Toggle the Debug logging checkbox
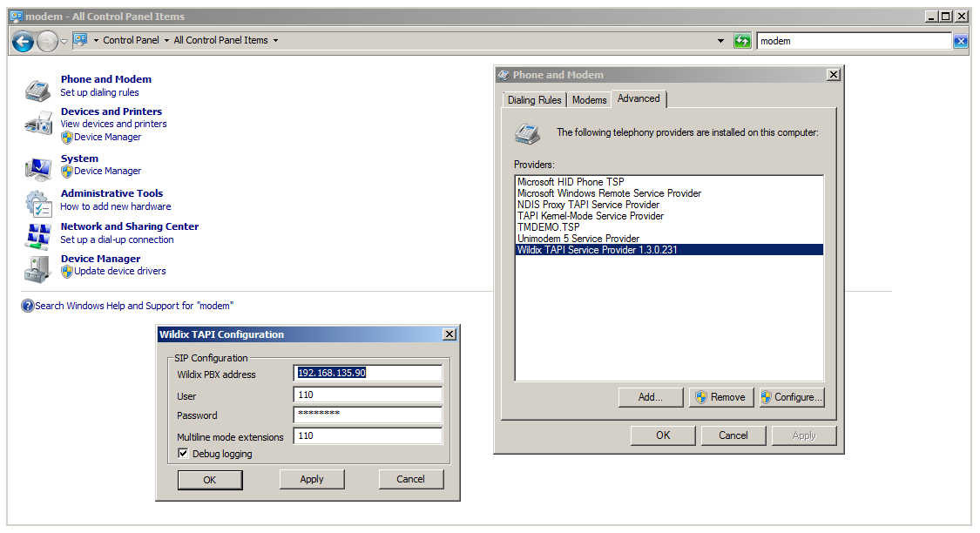Screen dimensions: 980x533 (x=183, y=454)
